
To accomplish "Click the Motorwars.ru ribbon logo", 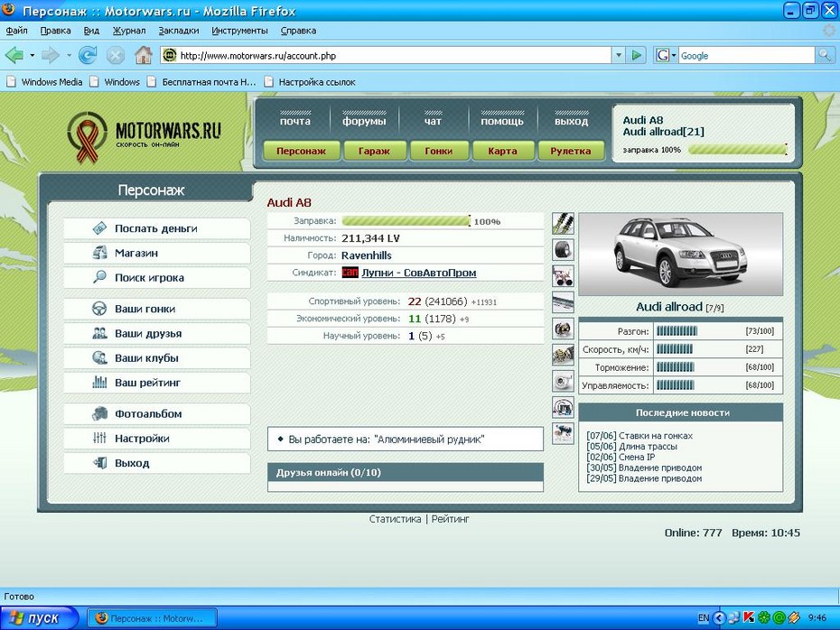I will [88, 136].
